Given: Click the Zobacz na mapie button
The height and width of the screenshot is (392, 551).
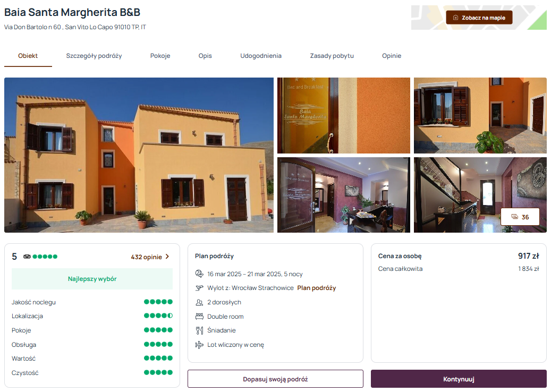Looking at the screenshot, I should point(479,18).
